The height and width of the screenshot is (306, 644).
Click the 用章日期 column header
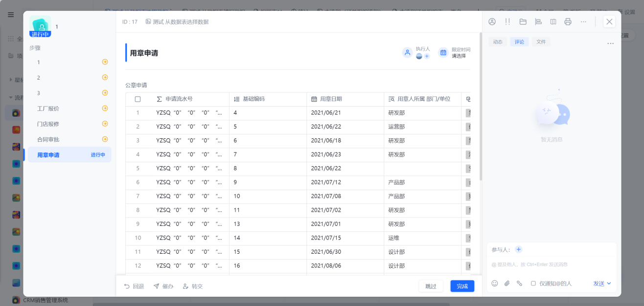pyautogui.click(x=345, y=99)
